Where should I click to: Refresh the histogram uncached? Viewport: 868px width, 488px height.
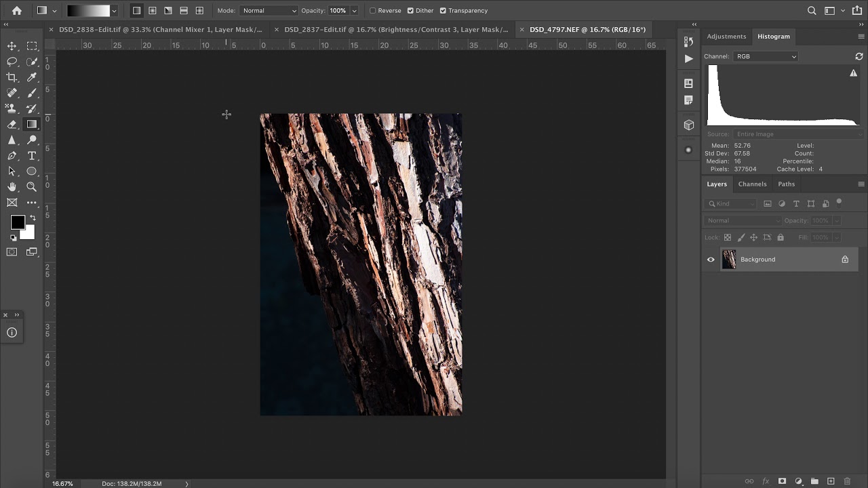pyautogui.click(x=859, y=56)
